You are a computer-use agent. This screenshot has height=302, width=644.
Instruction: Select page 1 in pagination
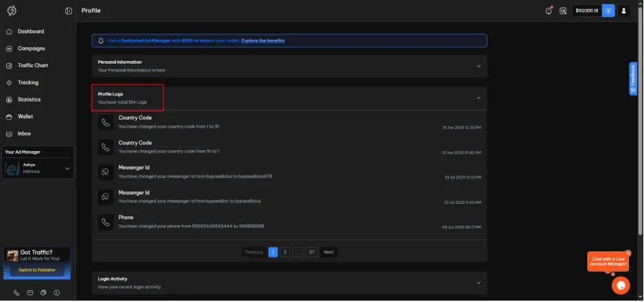pyautogui.click(x=273, y=252)
